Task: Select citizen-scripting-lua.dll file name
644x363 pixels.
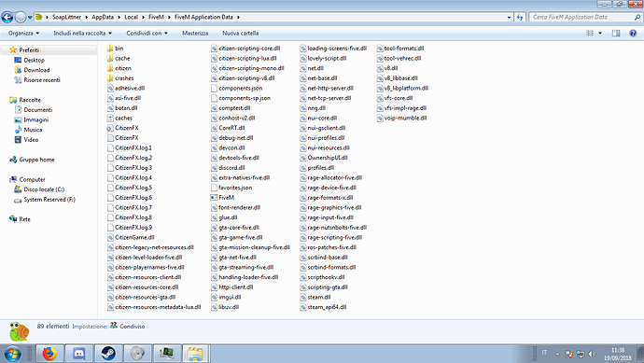Action: tap(247, 58)
